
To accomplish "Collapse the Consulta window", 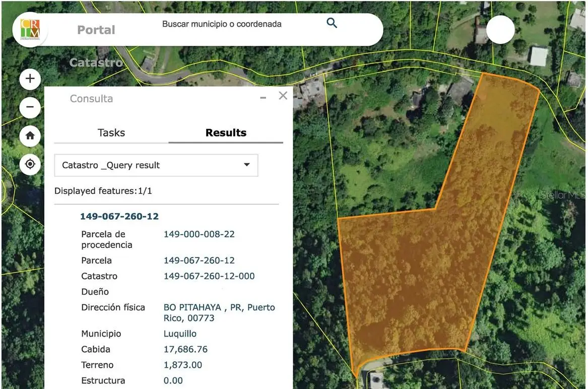I will point(263,98).
